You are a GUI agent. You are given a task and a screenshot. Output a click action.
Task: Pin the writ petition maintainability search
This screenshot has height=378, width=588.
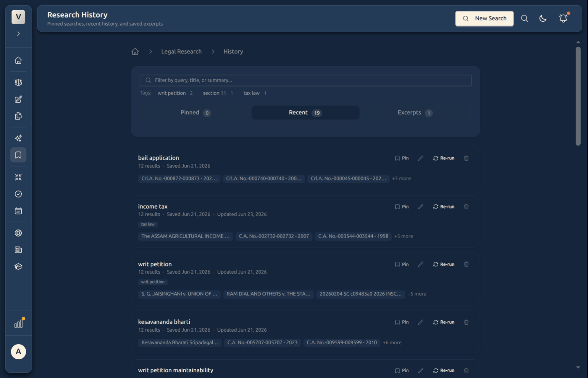[x=402, y=370]
